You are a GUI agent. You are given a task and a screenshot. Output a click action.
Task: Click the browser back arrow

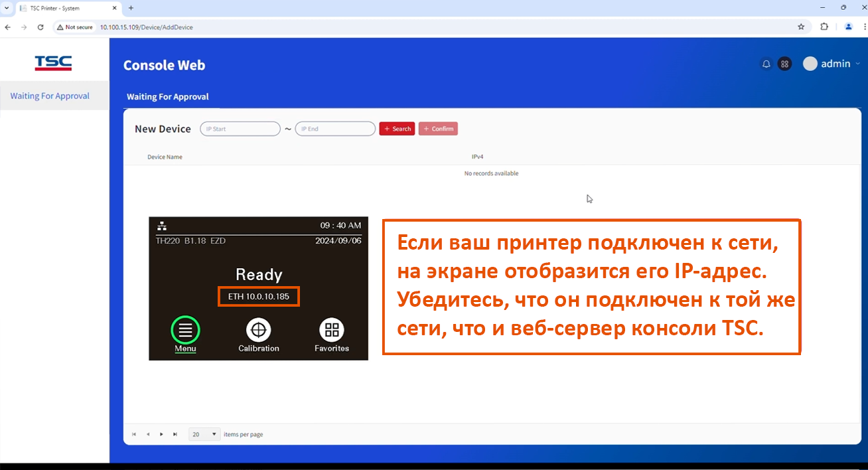(x=8, y=27)
